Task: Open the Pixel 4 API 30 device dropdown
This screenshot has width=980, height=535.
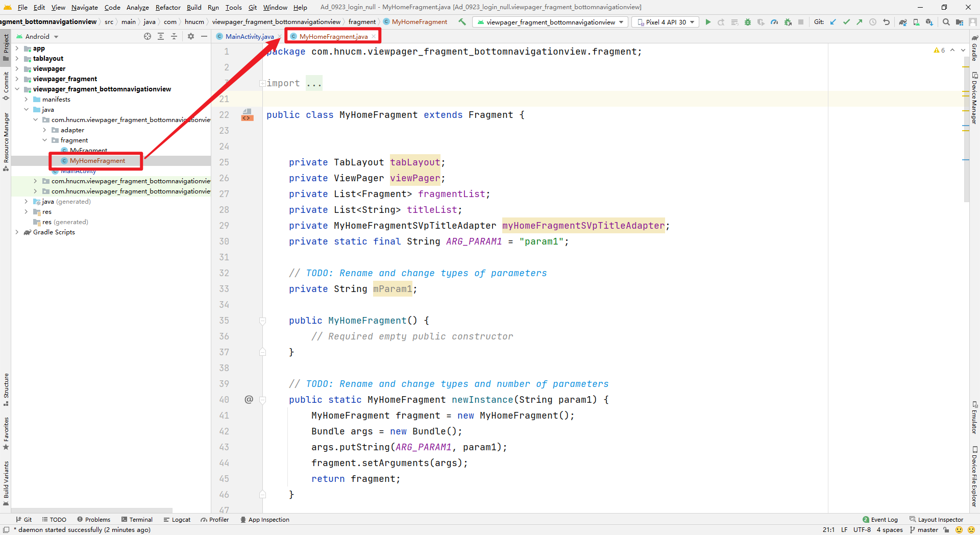Action: 666,22
